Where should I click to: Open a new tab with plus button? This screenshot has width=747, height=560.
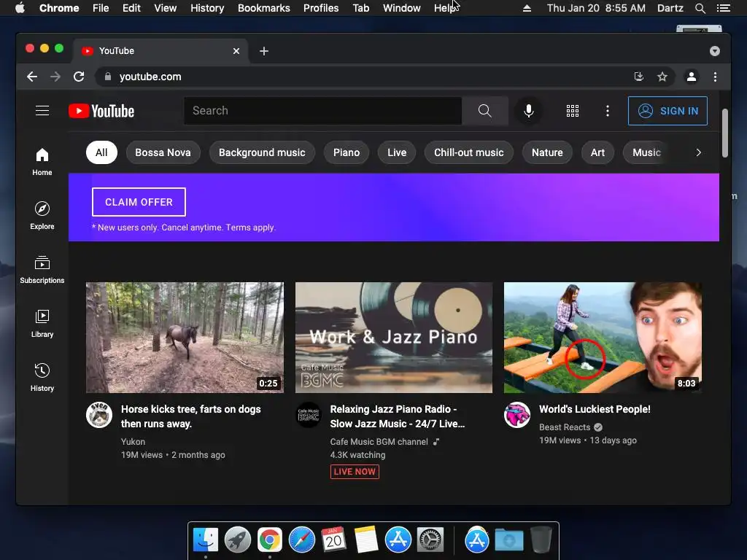264,51
